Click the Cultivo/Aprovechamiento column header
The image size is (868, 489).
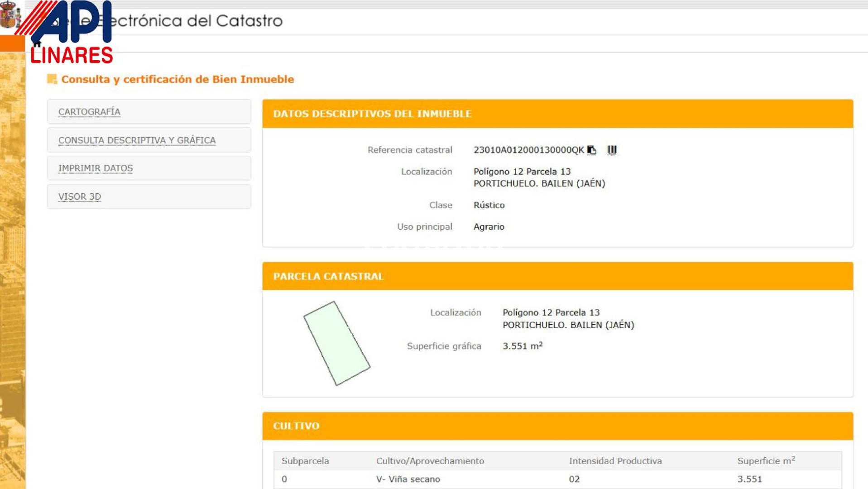(430, 461)
